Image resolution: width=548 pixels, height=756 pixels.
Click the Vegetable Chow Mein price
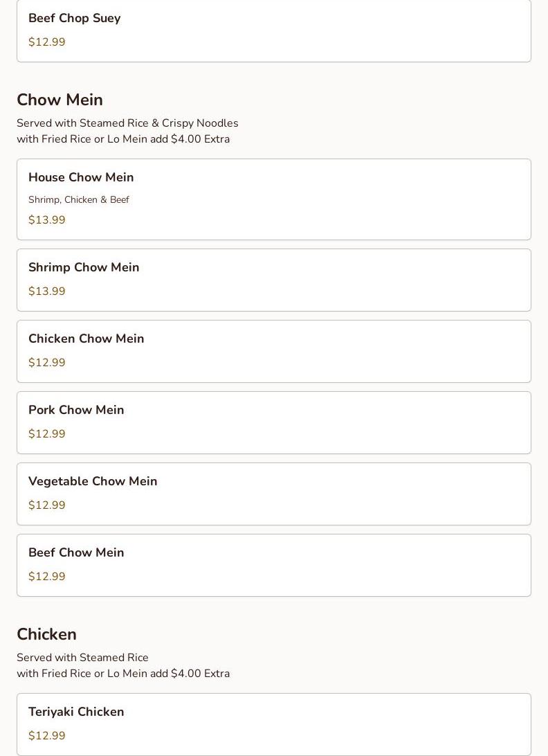pos(47,505)
